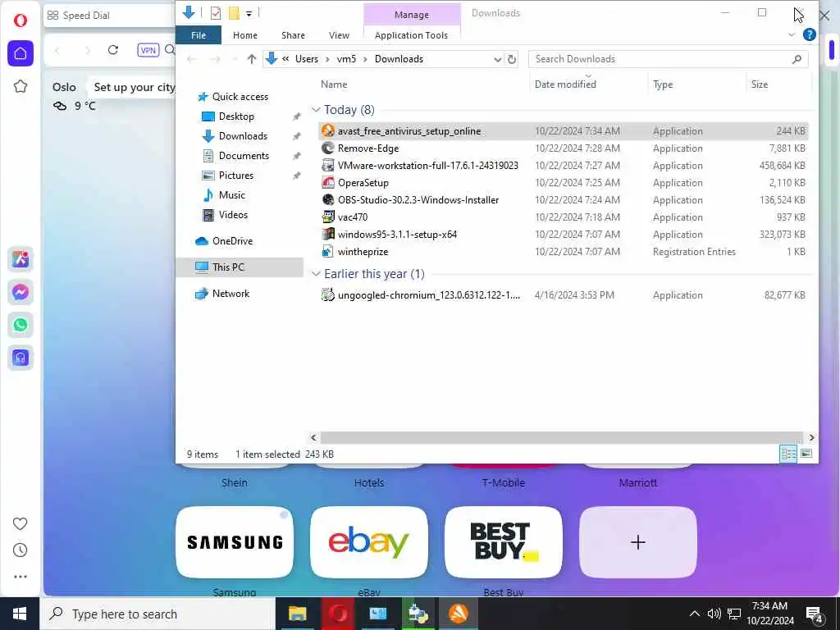Select Network in navigation pane
Image resolution: width=840 pixels, height=630 pixels.
point(231,294)
